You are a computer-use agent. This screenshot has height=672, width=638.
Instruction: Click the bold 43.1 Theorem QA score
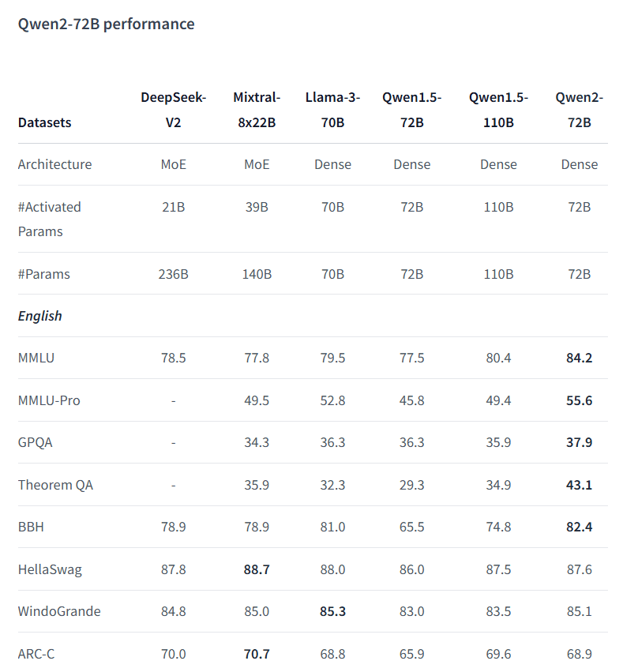[x=579, y=485]
